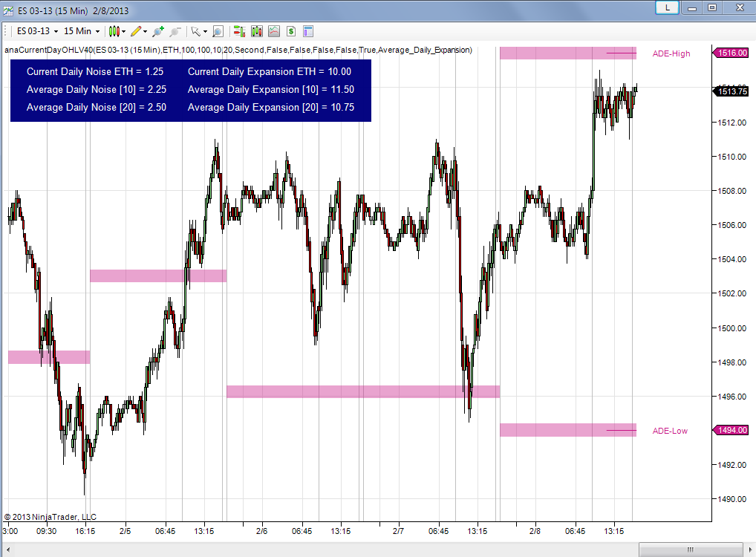
Task: Click the 1490.00 price axis label
Action: pyautogui.click(x=732, y=499)
